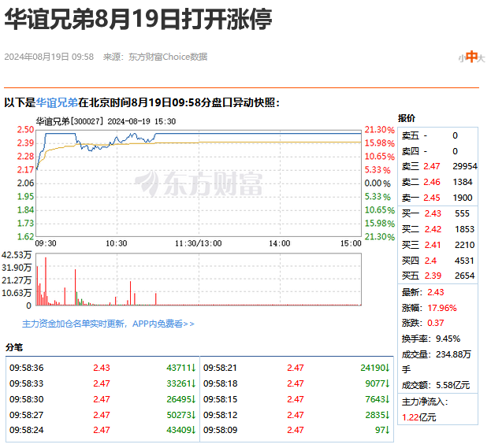Viewport: 491px width, 448px height.
Task: Click the down arrow beside volume 9077
Action: tap(387, 383)
